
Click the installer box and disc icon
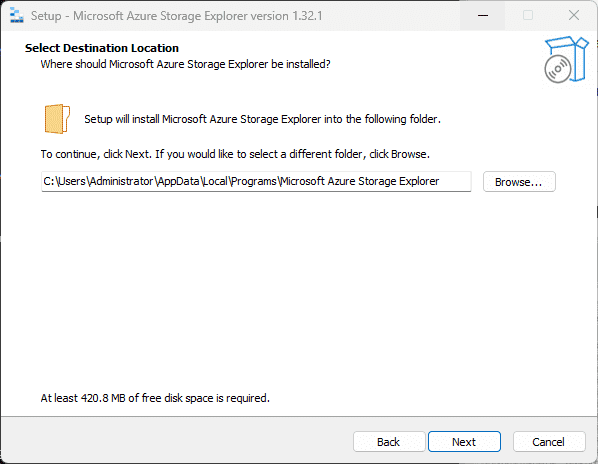coord(566,59)
